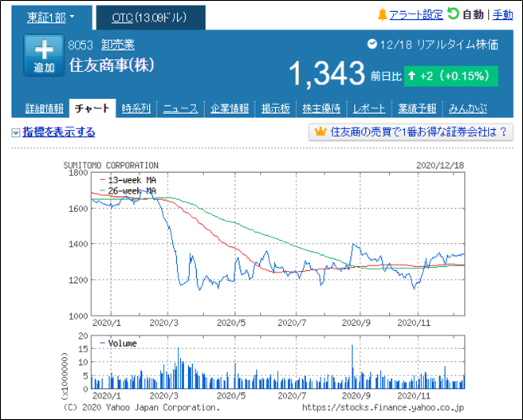The width and height of the screenshot is (523, 420).
Task: Click the 1,343 stock price
Action: click(x=327, y=73)
